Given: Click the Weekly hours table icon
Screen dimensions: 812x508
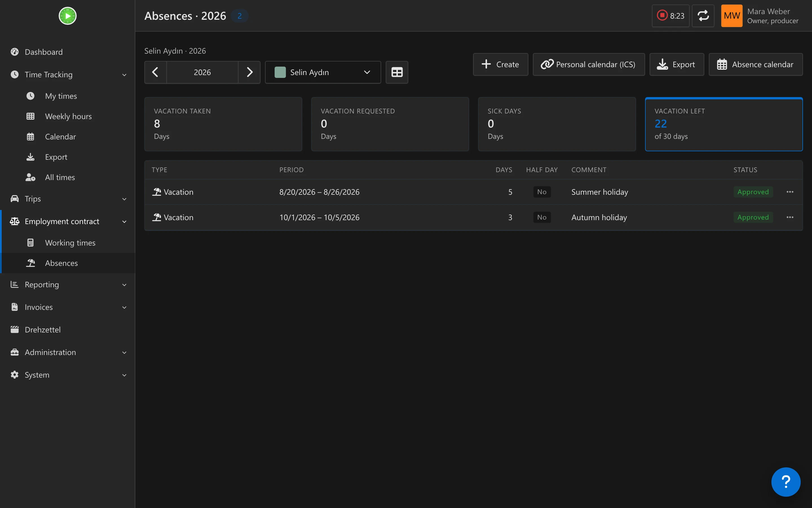Looking at the screenshot, I should 30,116.
